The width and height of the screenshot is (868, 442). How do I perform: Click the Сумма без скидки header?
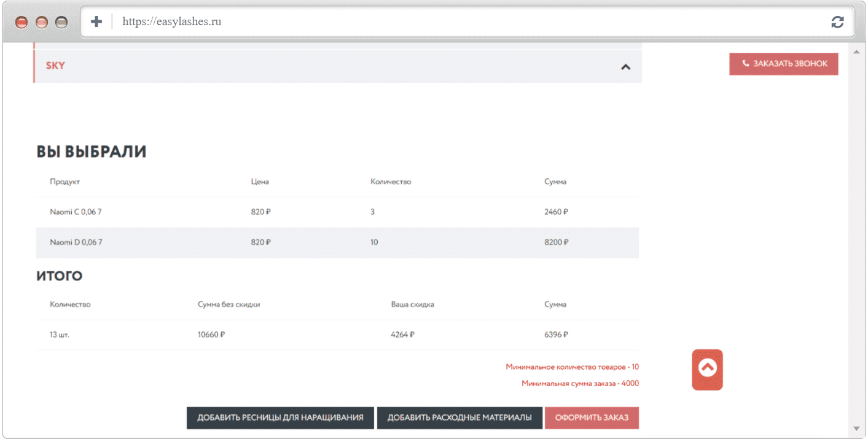pyautogui.click(x=229, y=304)
